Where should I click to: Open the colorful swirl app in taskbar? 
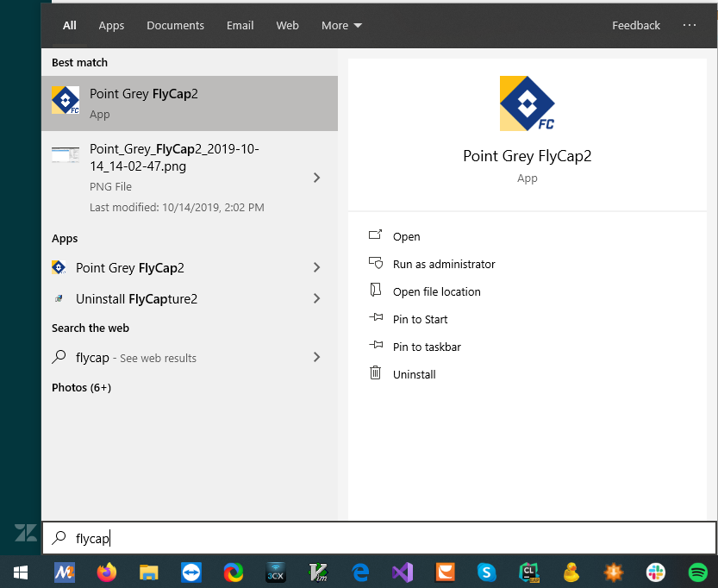[234, 572]
